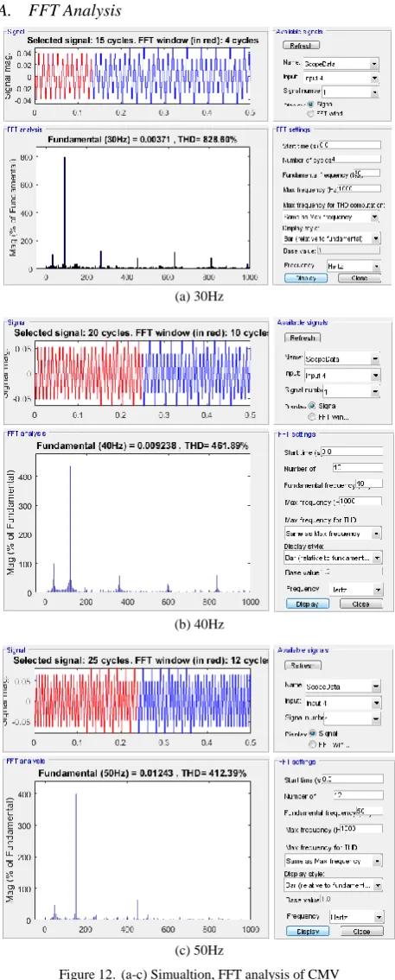395x980 pixels.
Task: Click Max frequency field in the 50Hz tool
Action: coord(360,828)
